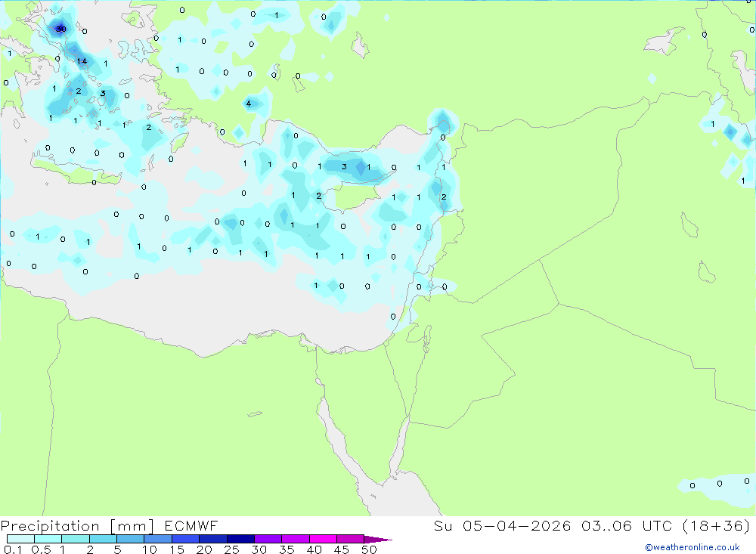This screenshot has height=554, width=756.
Task: Click the '50' legend scale label
Action: 369,549
